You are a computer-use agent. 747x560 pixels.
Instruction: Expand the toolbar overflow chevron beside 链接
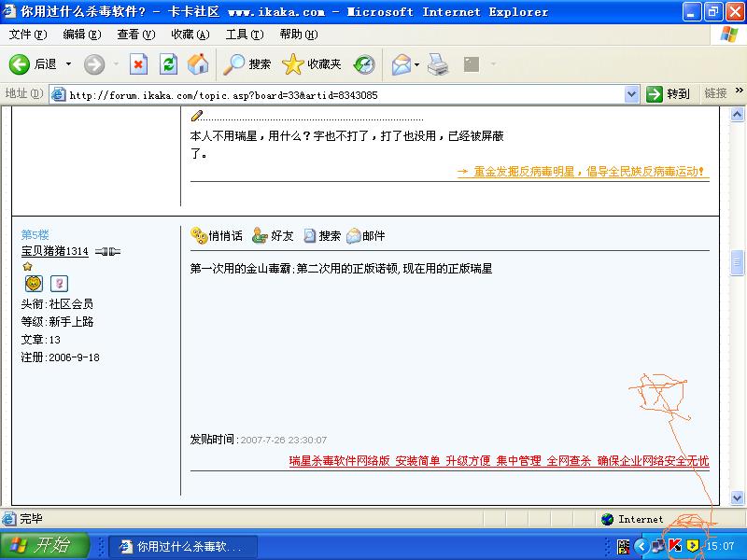tap(739, 90)
